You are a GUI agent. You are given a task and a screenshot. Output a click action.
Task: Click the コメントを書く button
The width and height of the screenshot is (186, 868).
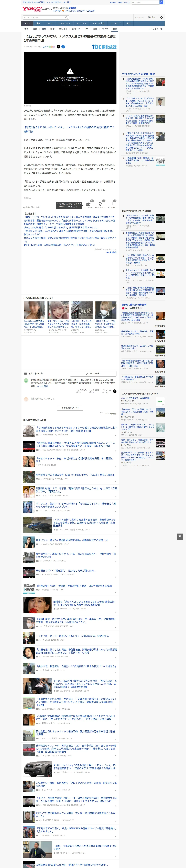point(93,373)
